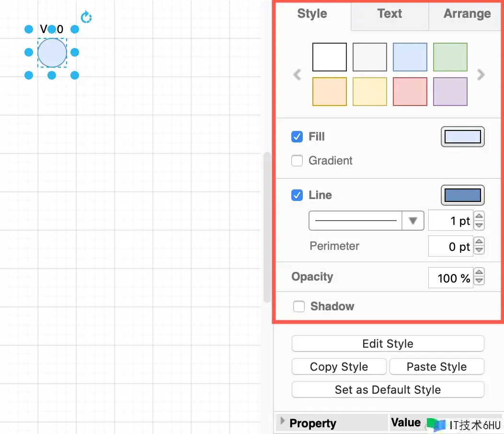Click the rotate handle above the circle
This screenshot has height=434, width=504.
tap(86, 18)
